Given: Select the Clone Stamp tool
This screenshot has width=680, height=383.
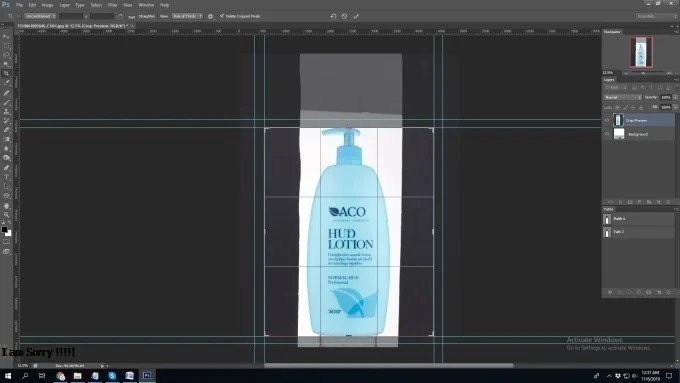Looking at the screenshot, I should [x=6, y=111].
